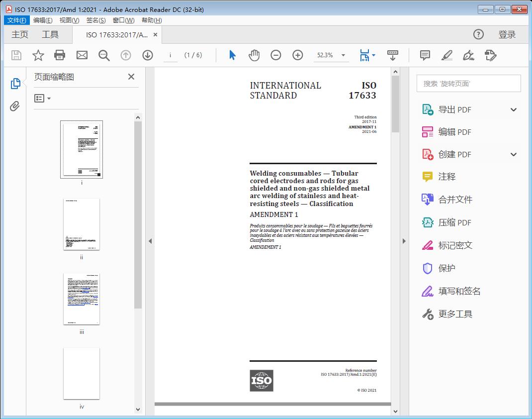Click the print file icon
532x419 pixels.
60,55
